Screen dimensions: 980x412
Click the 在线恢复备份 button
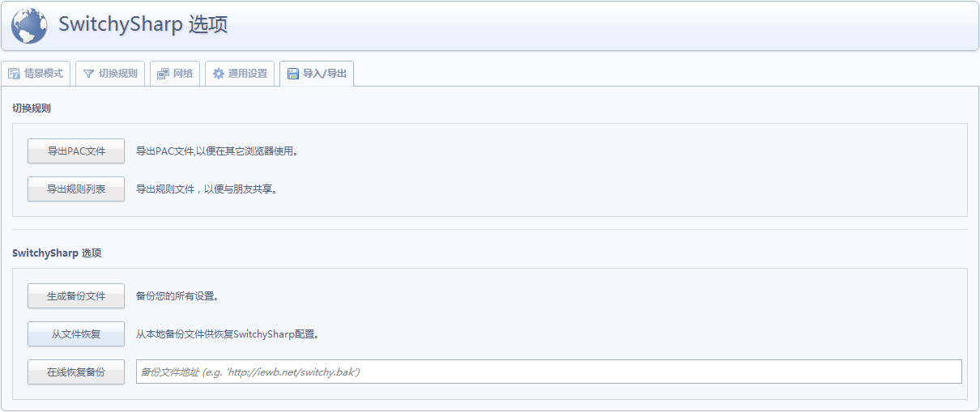point(76,372)
